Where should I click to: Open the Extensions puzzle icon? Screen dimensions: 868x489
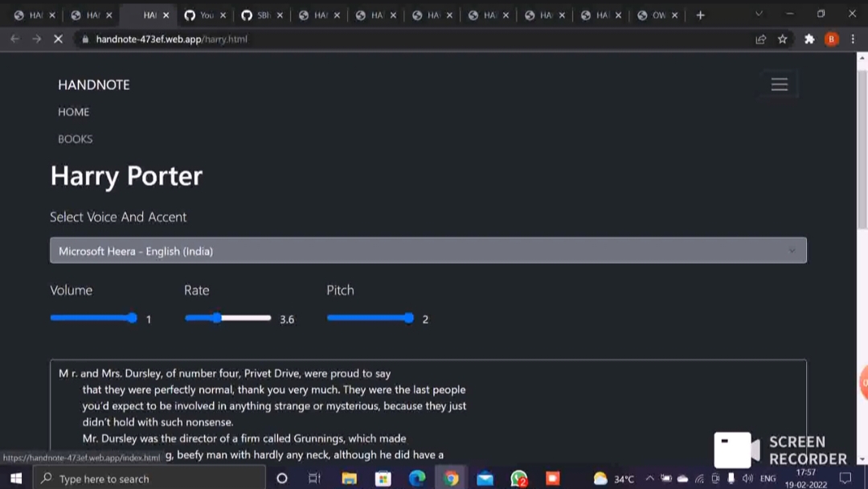pyautogui.click(x=809, y=39)
